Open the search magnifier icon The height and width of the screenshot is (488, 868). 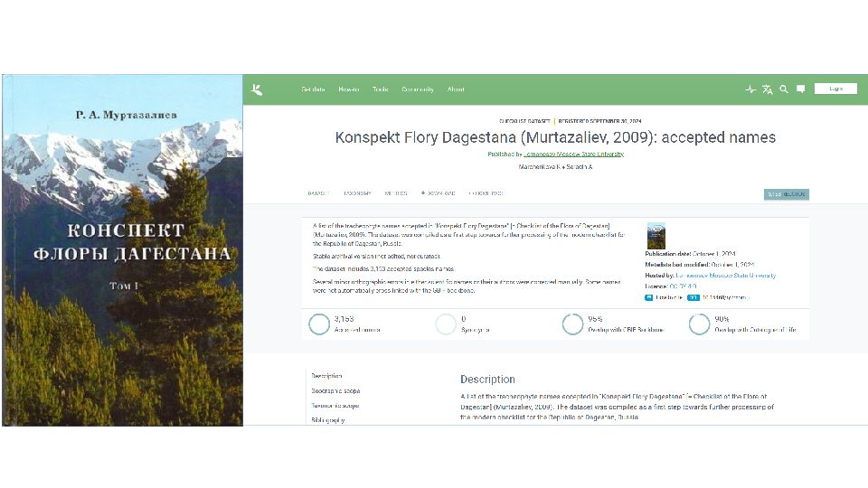click(784, 89)
